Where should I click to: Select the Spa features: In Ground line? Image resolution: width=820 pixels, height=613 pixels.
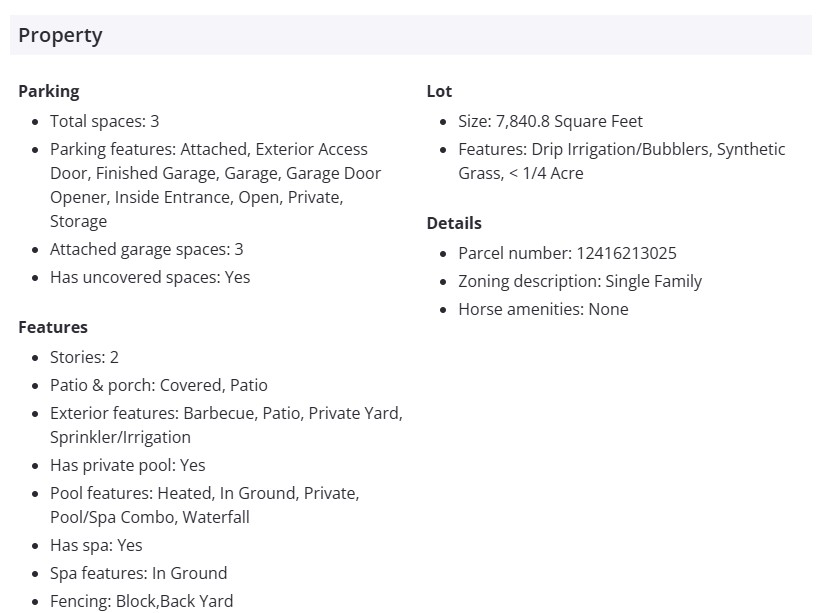coord(138,573)
